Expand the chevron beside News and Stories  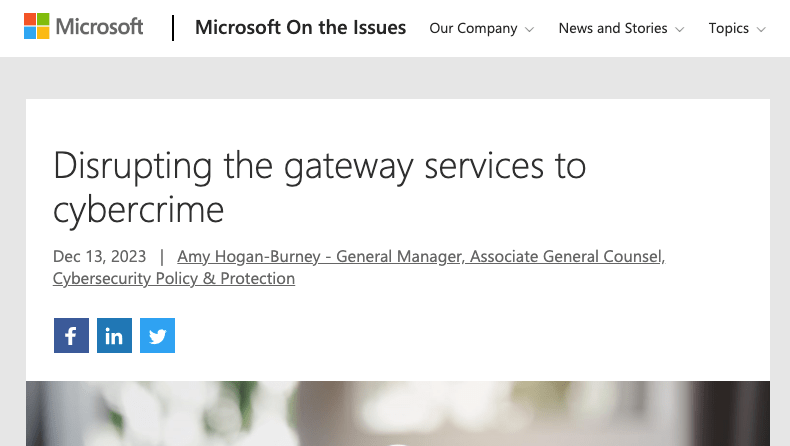(x=680, y=29)
